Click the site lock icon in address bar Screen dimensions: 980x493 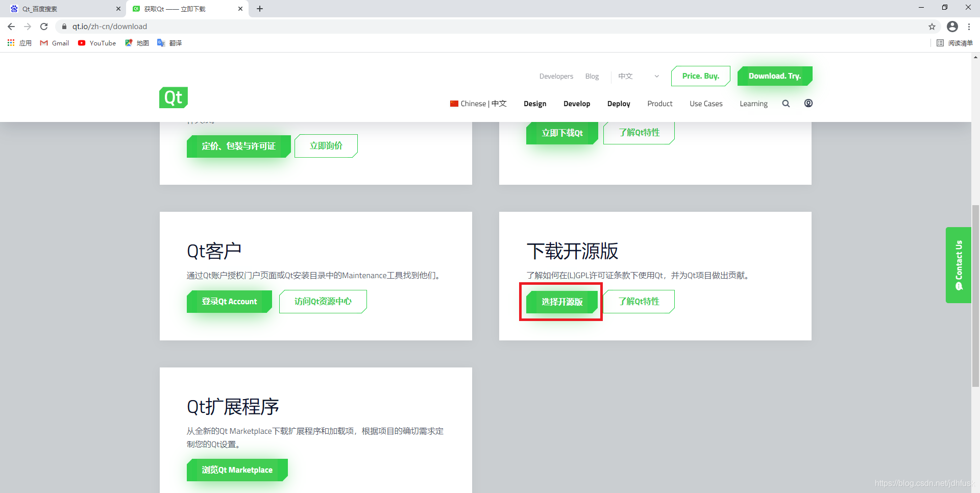pyautogui.click(x=64, y=27)
